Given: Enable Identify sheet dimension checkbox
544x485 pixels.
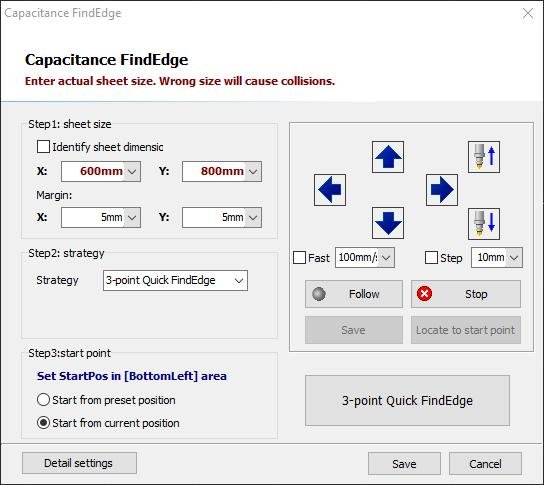Looking at the screenshot, I should pyautogui.click(x=43, y=146).
